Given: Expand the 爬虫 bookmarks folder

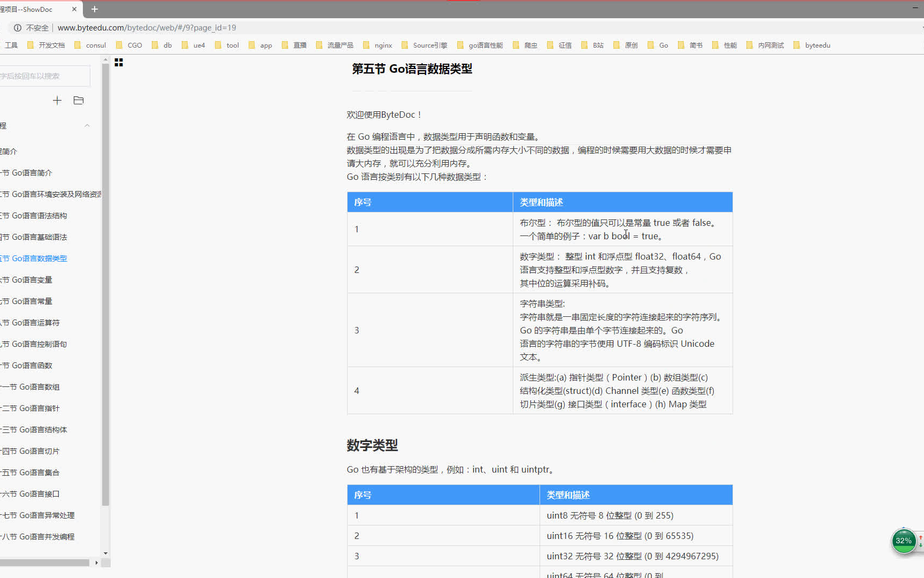Looking at the screenshot, I should pyautogui.click(x=530, y=45).
